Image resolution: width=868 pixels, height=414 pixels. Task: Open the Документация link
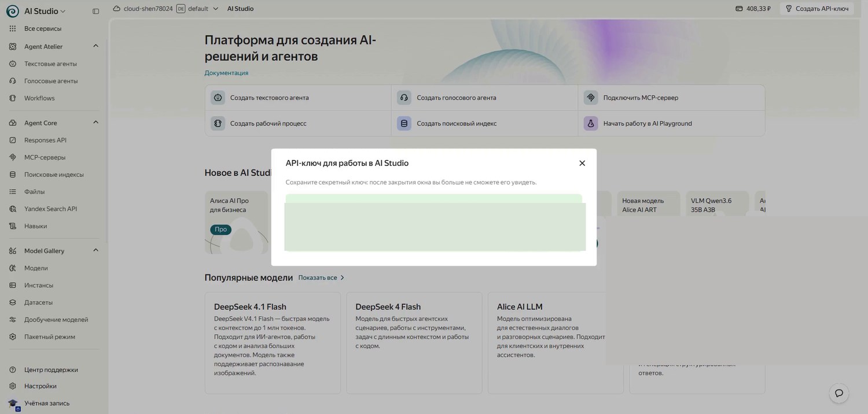[x=226, y=73]
